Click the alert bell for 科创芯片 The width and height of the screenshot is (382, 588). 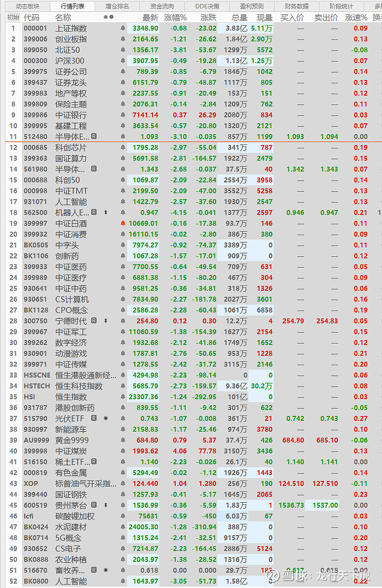(x=123, y=147)
